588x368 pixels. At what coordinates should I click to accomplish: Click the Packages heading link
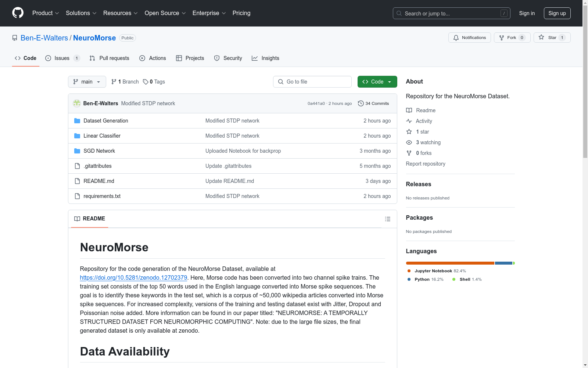tap(419, 217)
